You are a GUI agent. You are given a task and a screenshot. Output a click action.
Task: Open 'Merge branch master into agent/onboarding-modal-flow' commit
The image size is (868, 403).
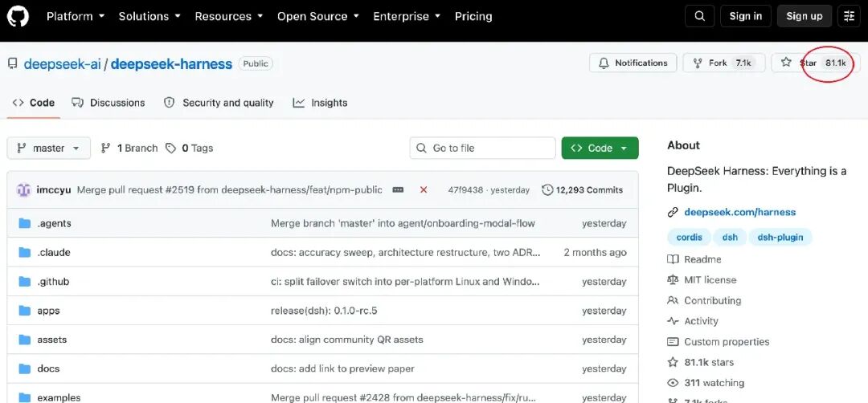click(403, 223)
